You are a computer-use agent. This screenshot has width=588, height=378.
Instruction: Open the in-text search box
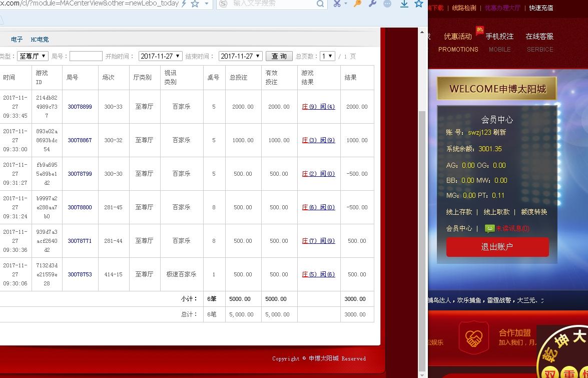(272, 4)
